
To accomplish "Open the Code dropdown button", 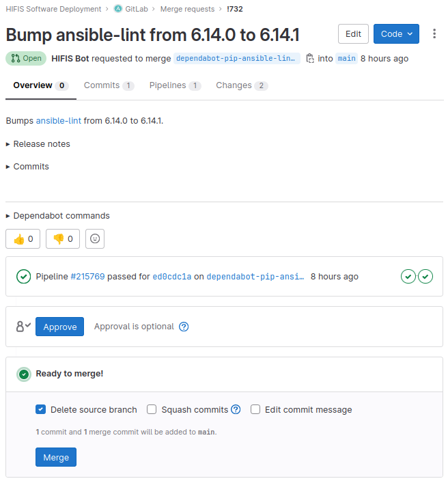I will coord(396,33).
